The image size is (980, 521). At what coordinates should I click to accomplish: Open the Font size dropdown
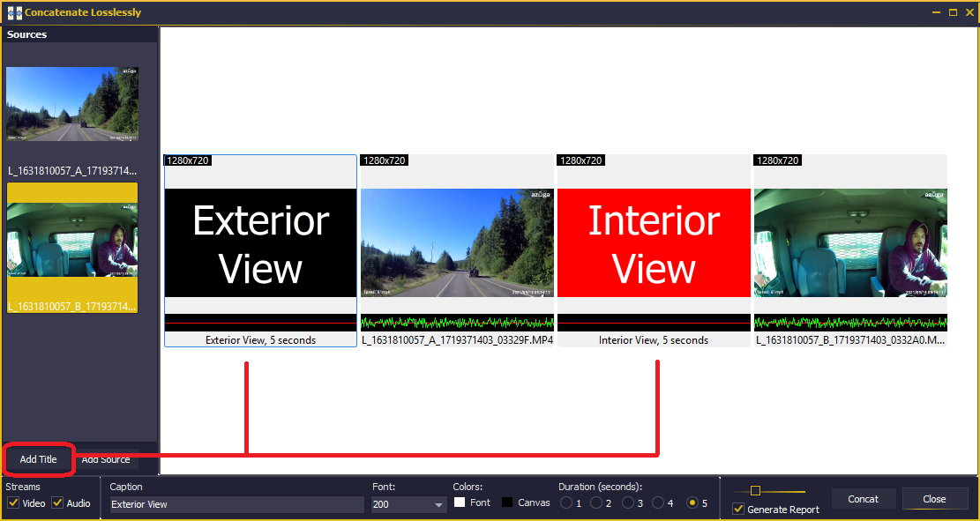pyautogui.click(x=438, y=502)
